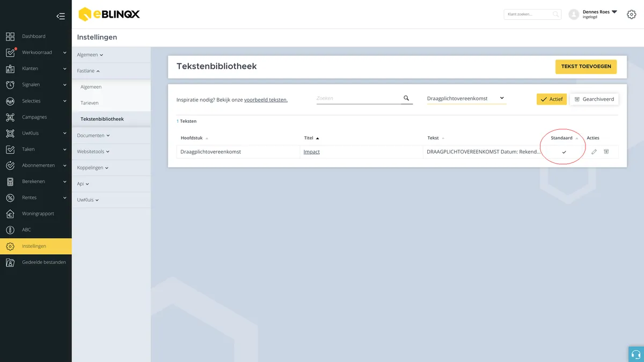Screen dimensions: 644x362
Task: Click the Campagnes megaphone icon
Action: 10,117
